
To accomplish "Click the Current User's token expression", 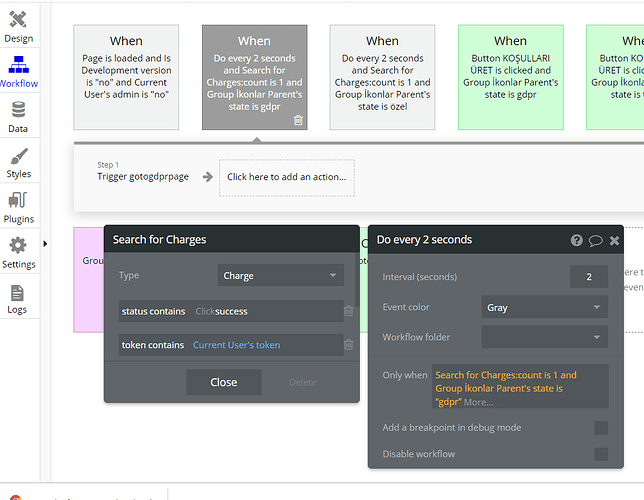I will pos(236,345).
